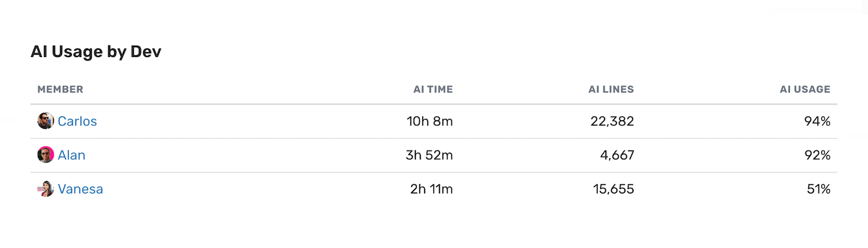Select Vanesa's 15,655 AI lines value
The height and width of the screenshot is (248, 868).
coord(613,189)
